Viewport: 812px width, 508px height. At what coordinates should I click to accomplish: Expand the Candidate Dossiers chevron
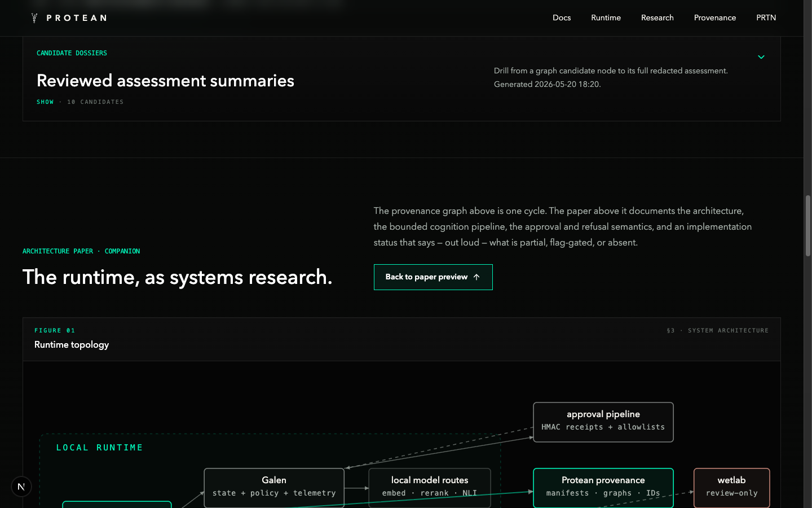(x=761, y=57)
